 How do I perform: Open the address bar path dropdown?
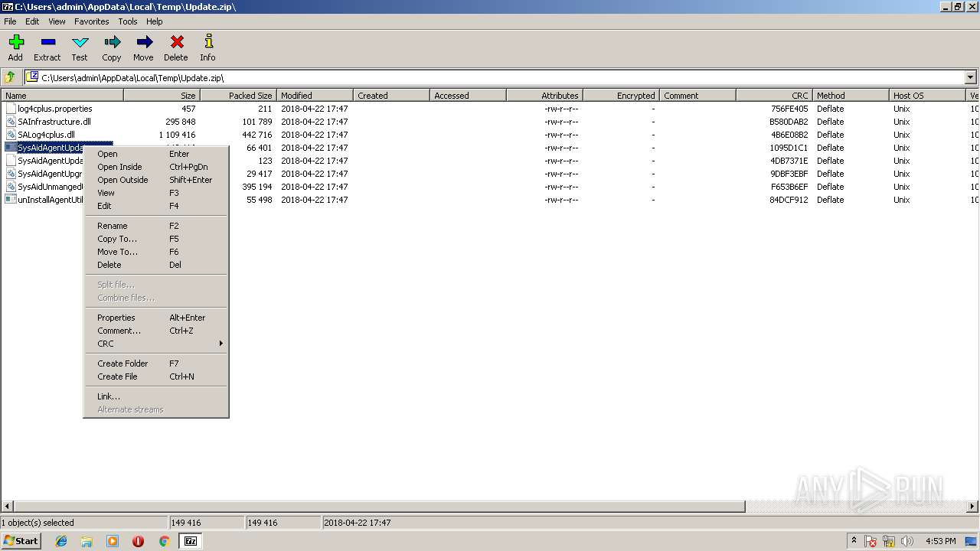tap(971, 77)
